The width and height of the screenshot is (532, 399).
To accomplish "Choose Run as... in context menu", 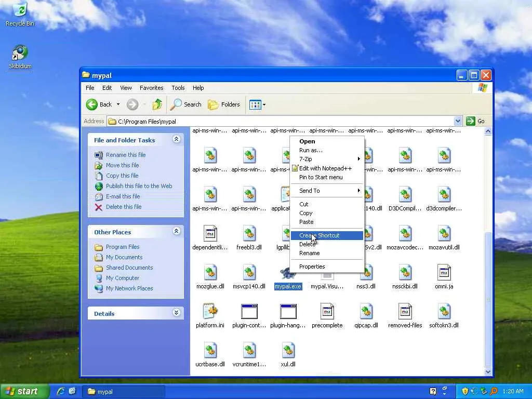I will [327, 150].
